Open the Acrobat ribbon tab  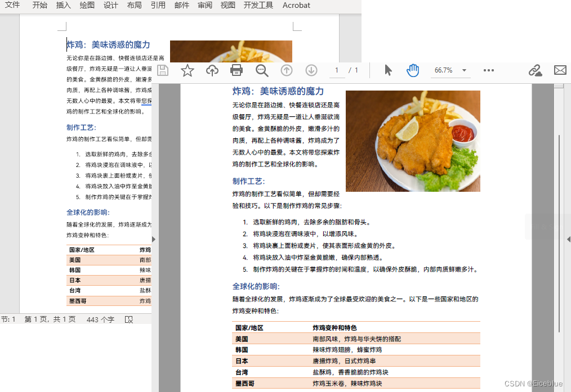coord(296,5)
